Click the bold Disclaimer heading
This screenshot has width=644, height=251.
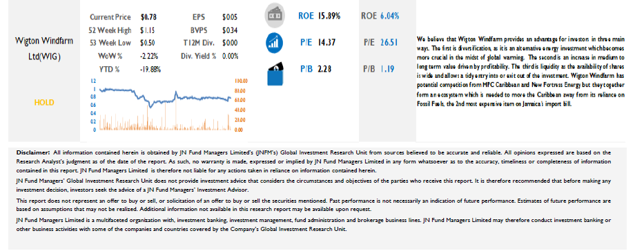click(x=33, y=152)
